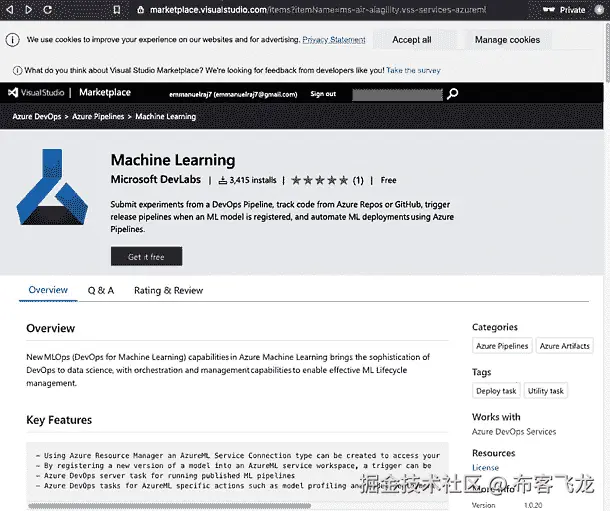Open the Private browsing indicator
The width and height of the screenshot is (610, 511).
point(564,10)
